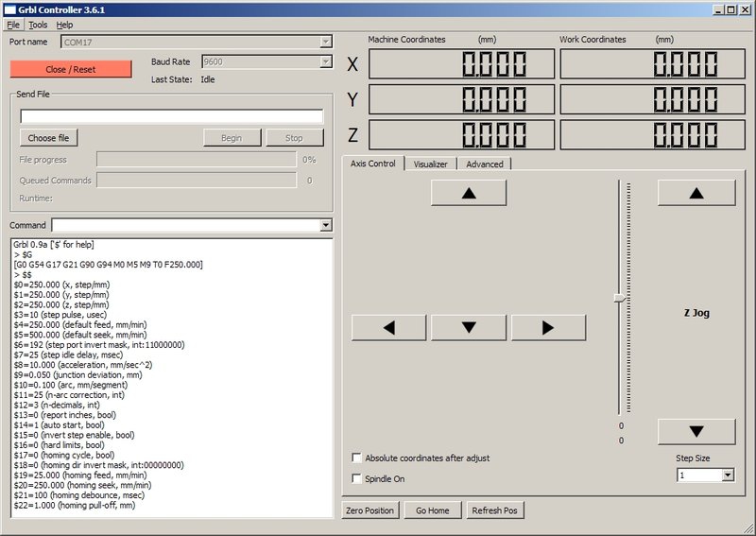Click the '$20=250.000 (homing seek, mm/min)' line
Image resolution: width=756 pixels, height=536 pixels.
82,485
